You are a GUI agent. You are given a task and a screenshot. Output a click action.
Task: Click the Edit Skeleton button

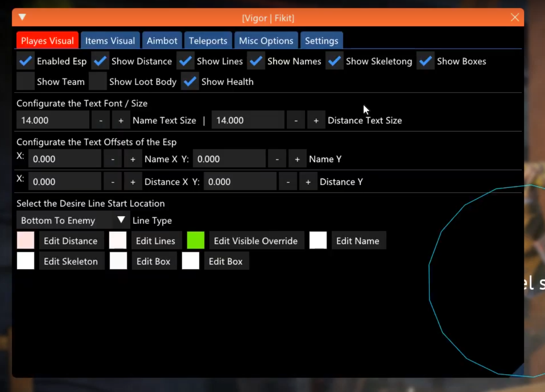[x=71, y=261]
